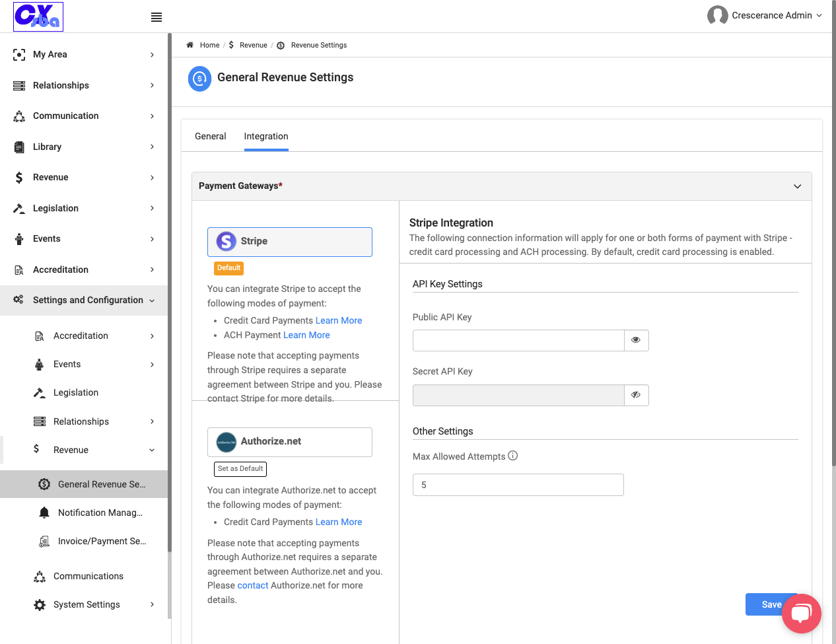Screen dimensions: 836x644
Task: Click the contact Authorize.net link
Action: tap(253, 585)
